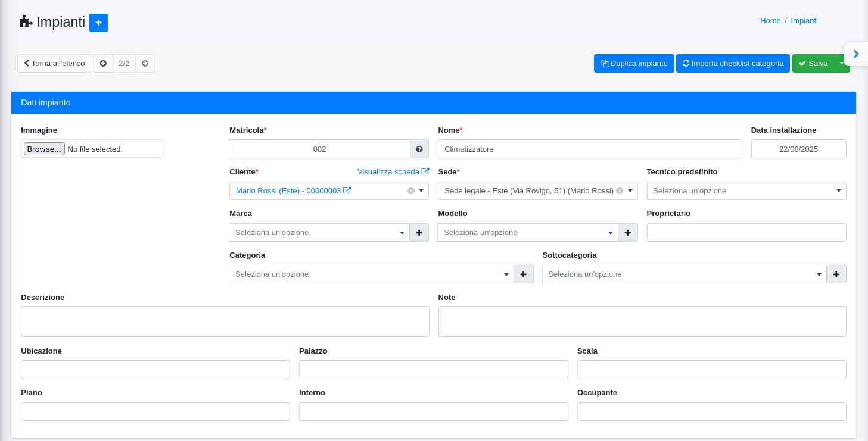Image resolution: width=868 pixels, height=441 pixels.
Task: Add new Categoria with plus button
Action: pyautogui.click(x=524, y=274)
